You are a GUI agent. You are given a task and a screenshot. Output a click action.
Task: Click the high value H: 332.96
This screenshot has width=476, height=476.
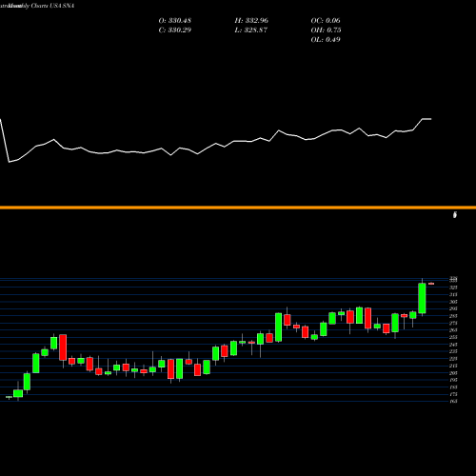click(251, 21)
